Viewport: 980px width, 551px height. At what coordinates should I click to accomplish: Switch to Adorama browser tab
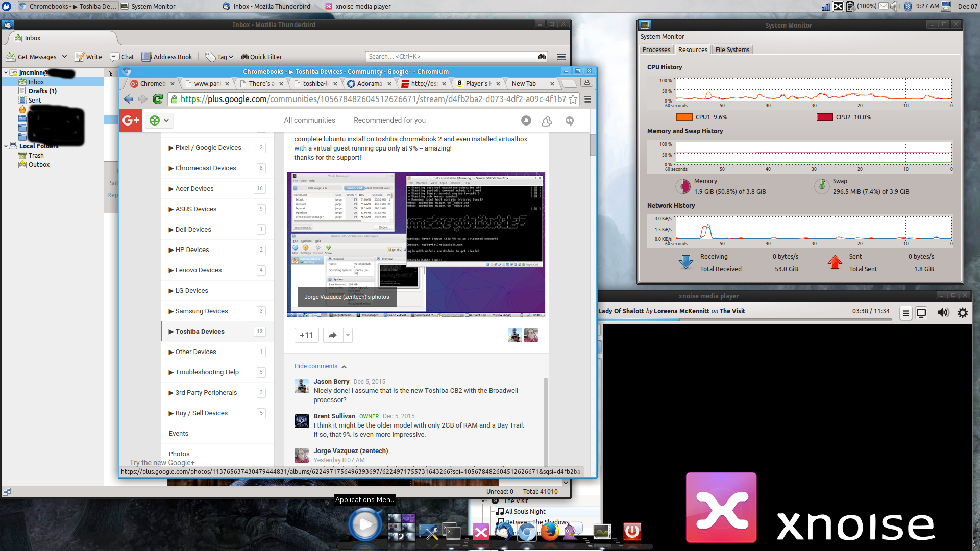pos(370,84)
